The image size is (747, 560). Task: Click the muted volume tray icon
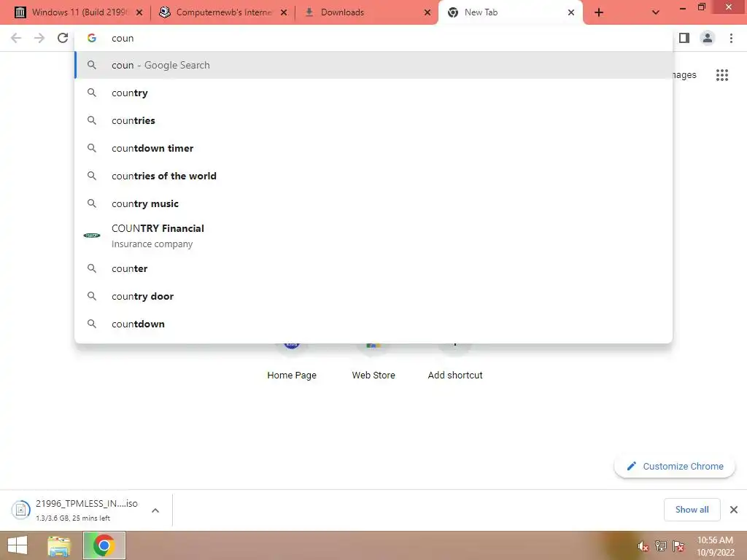tap(643, 546)
